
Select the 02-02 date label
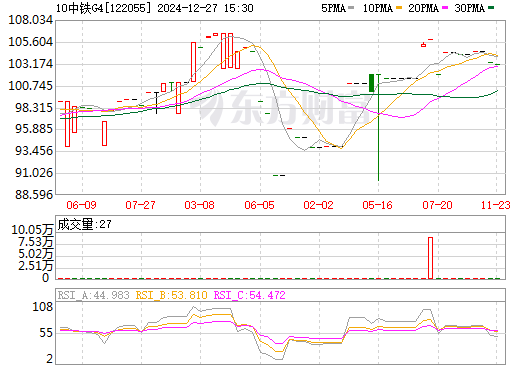point(318,205)
